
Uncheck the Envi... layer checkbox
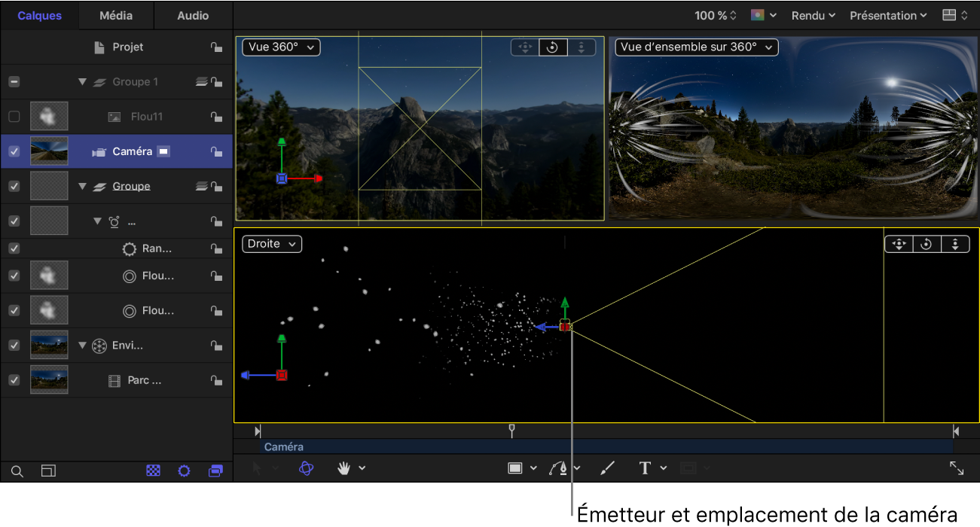pos(14,346)
